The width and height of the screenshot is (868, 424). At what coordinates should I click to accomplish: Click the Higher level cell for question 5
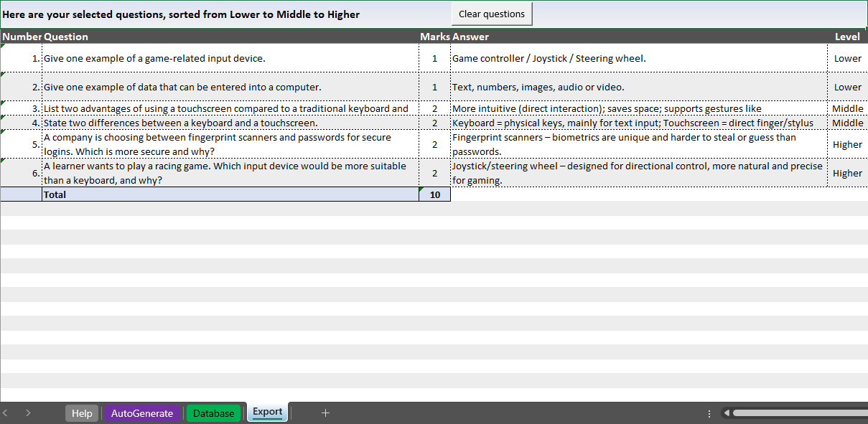click(x=847, y=144)
